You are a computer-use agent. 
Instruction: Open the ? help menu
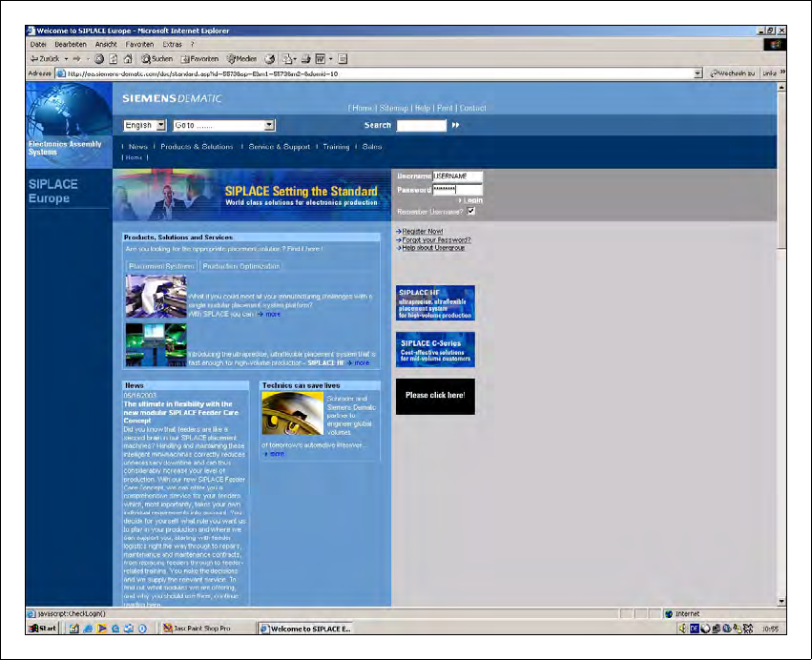[x=192, y=45]
